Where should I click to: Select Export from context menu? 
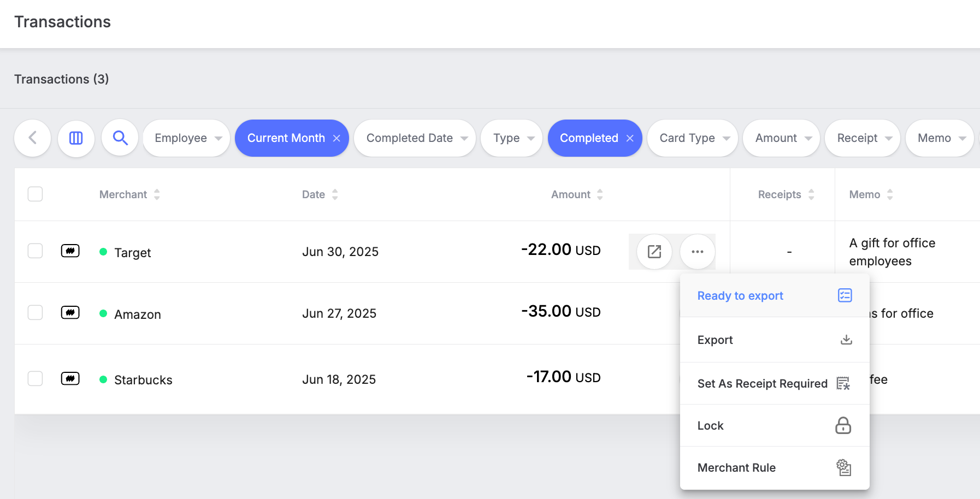[x=775, y=340]
